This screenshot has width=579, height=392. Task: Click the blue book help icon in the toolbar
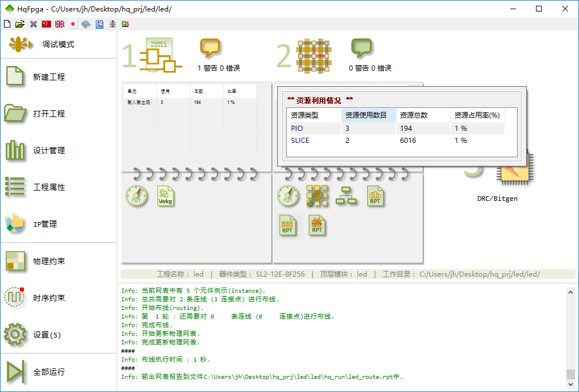coord(86,24)
